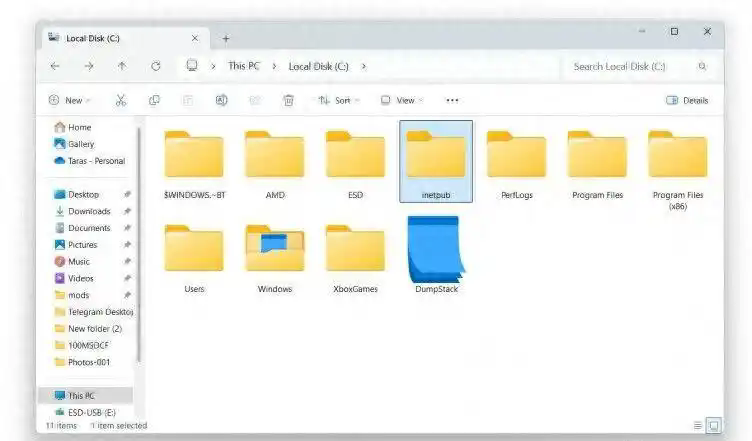Toggle the Details pane button
The image size is (752, 441).
(686, 100)
